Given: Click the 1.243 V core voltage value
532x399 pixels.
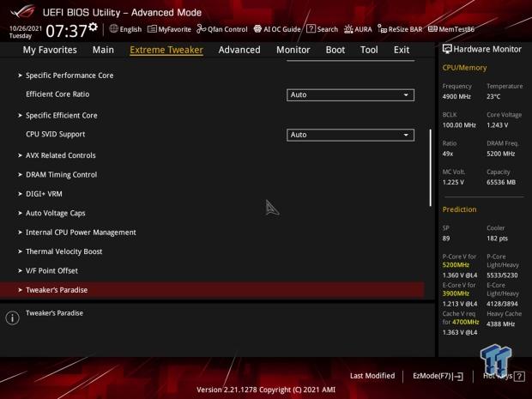Looking at the screenshot, I should click(497, 125).
